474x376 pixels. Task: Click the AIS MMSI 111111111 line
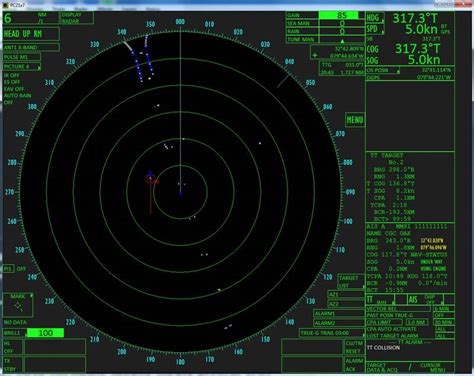(407, 226)
